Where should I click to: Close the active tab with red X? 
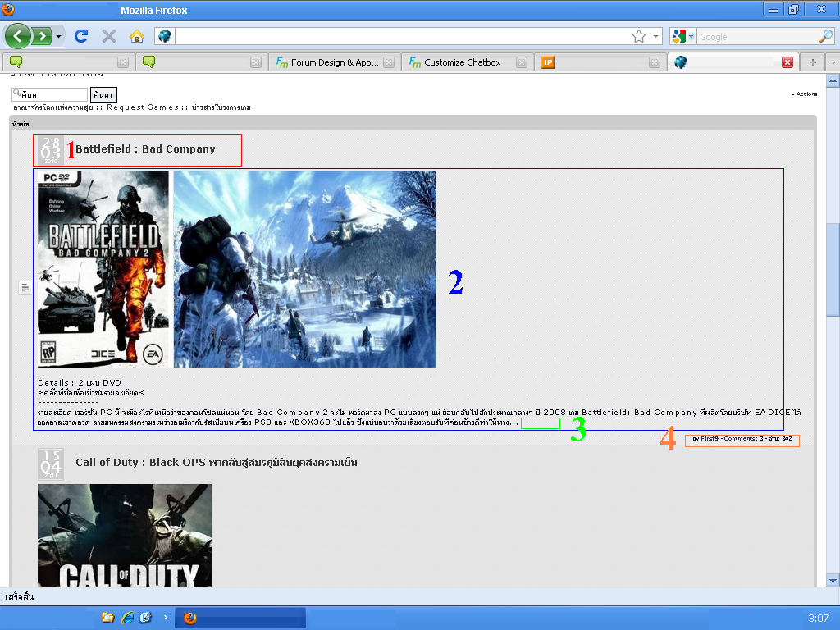[x=787, y=62]
